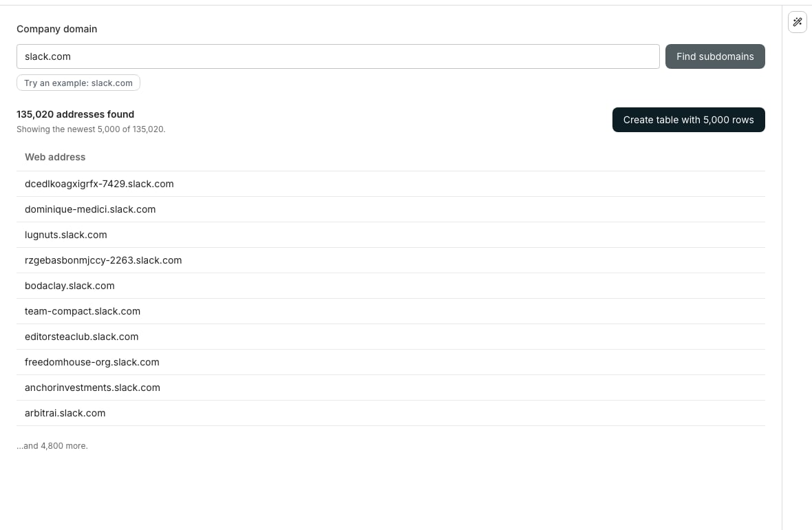Image resolution: width=812 pixels, height=530 pixels.
Task: Click the magic wand icon button
Action: [797, 22]
